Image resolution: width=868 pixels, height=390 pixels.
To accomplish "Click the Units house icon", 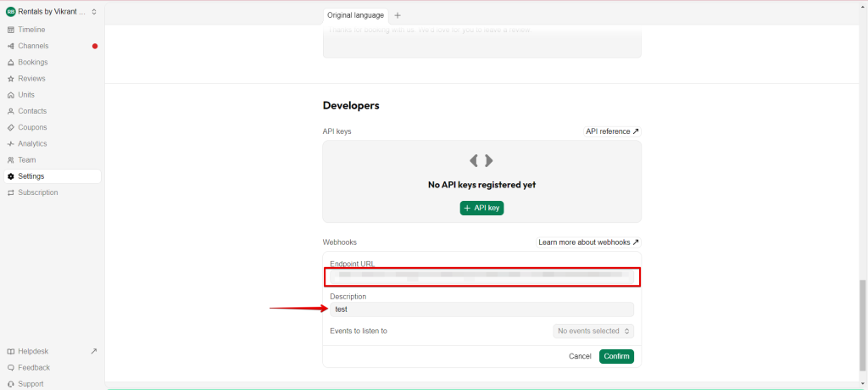I will tap(10, 95).
